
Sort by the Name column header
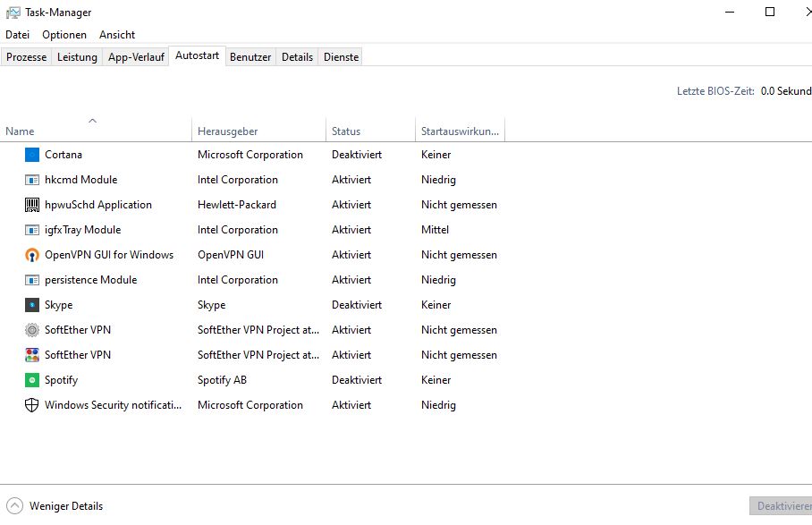[x=96, y=131]
